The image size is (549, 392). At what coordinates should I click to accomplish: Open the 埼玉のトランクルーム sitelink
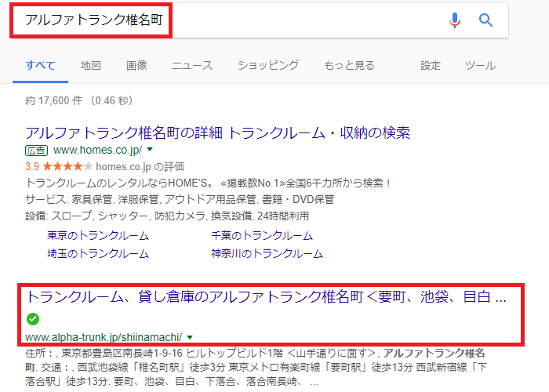coord(98,253)
